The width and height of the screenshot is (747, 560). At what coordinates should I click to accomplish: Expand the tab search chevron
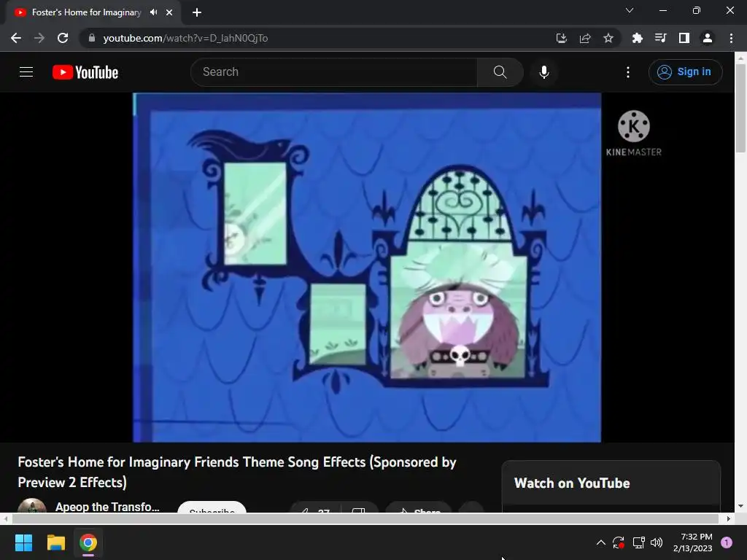click(x=630, y=10)
